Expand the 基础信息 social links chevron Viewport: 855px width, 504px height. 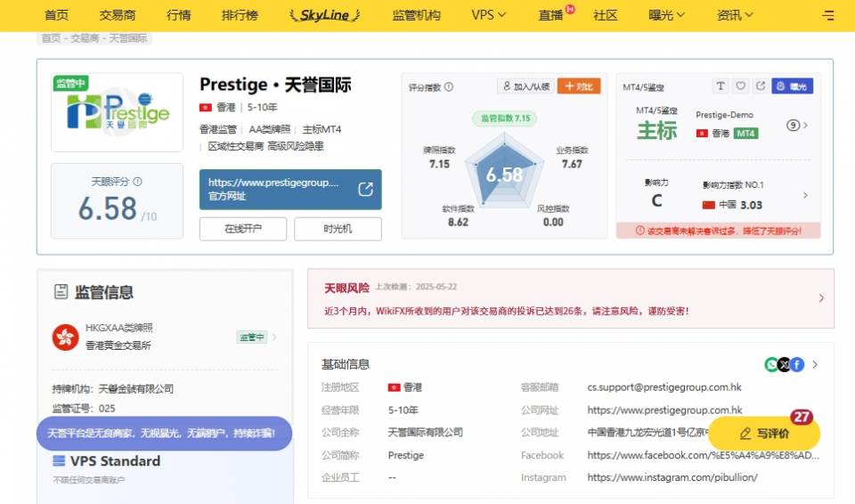pyautogui.click(x=815, y=364)
